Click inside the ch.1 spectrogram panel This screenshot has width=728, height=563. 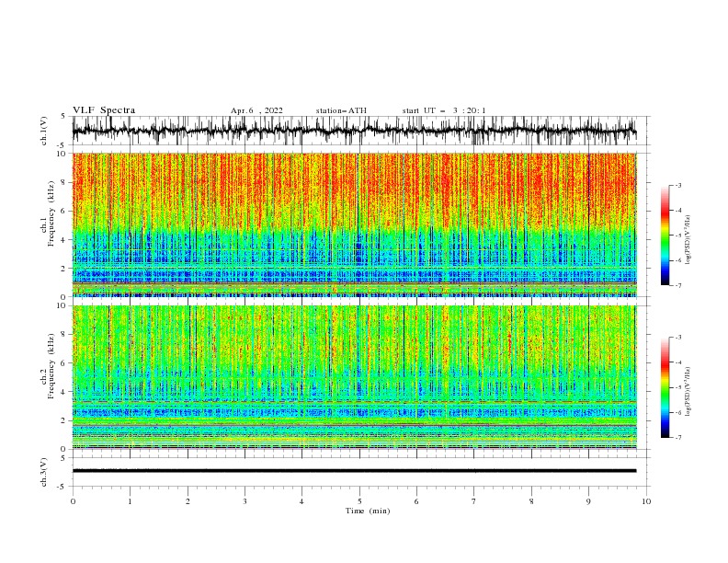pos(354,224)
